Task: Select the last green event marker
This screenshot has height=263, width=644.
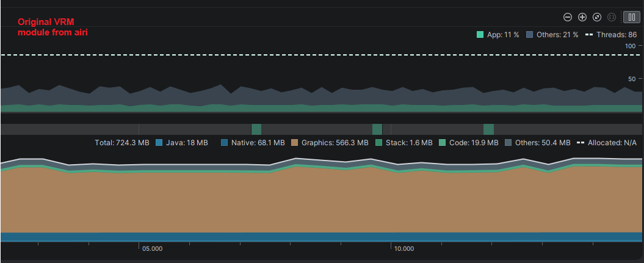Action: pos(488,129)
